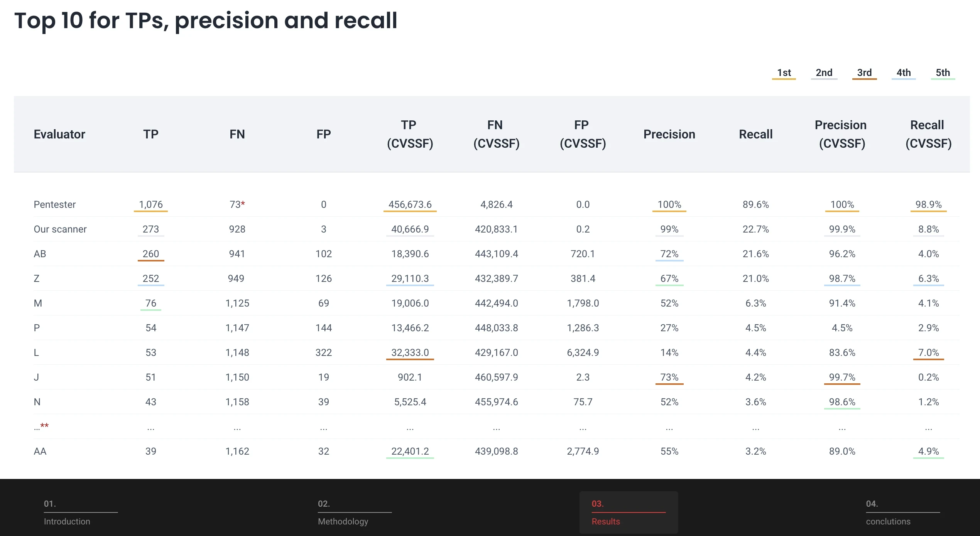The width and height of the screenshot is (980, 536).
Task: Click AA's TP CVSSF value 22,401.2
Action: coord(410,451)
